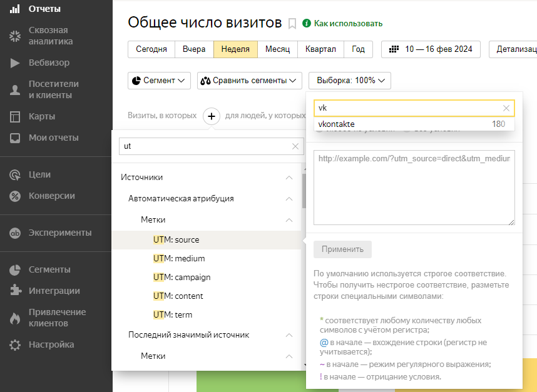Select UTM: term condition

(207, 315)
